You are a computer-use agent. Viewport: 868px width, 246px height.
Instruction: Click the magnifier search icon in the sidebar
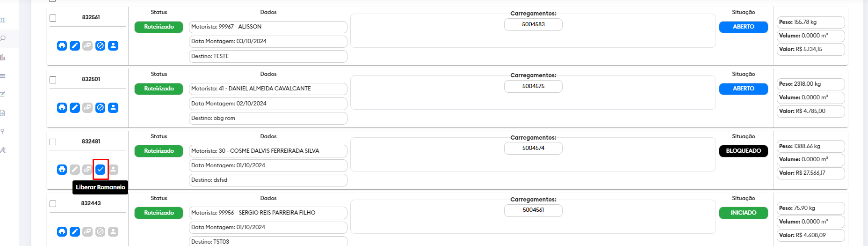3,38
